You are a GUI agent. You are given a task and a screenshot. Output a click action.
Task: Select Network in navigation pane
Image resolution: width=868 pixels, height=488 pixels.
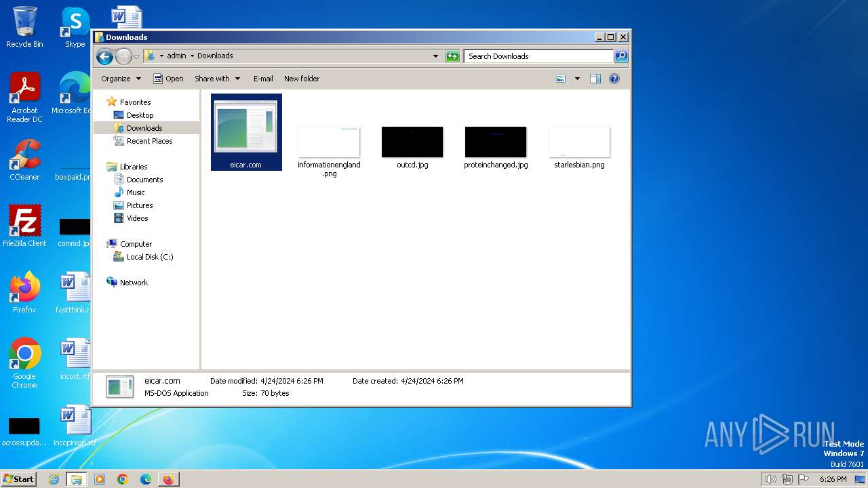click(x=134, y=283)
